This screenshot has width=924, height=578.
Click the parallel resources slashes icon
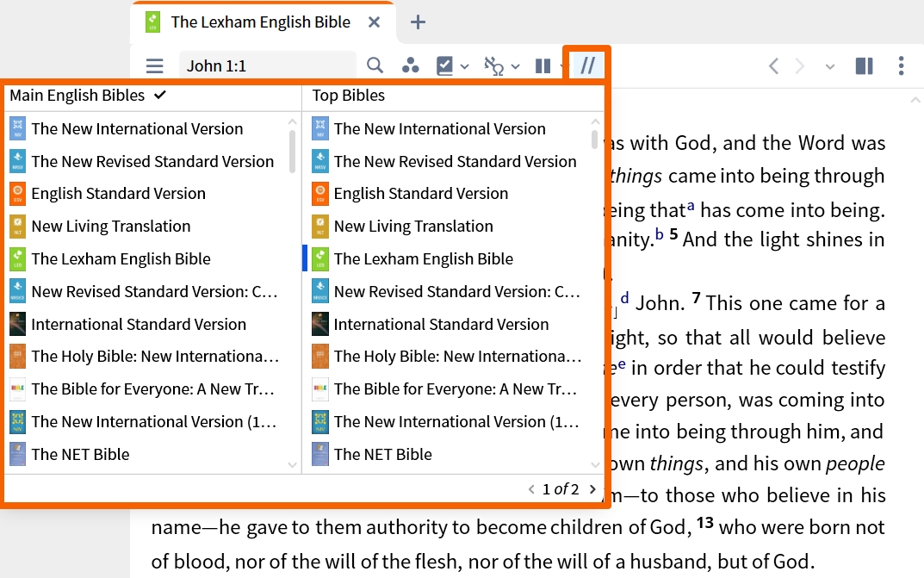[587, 65]
